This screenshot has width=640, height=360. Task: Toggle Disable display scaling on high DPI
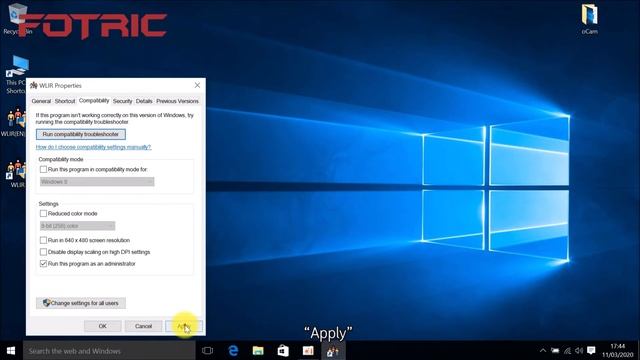(43, 252)
